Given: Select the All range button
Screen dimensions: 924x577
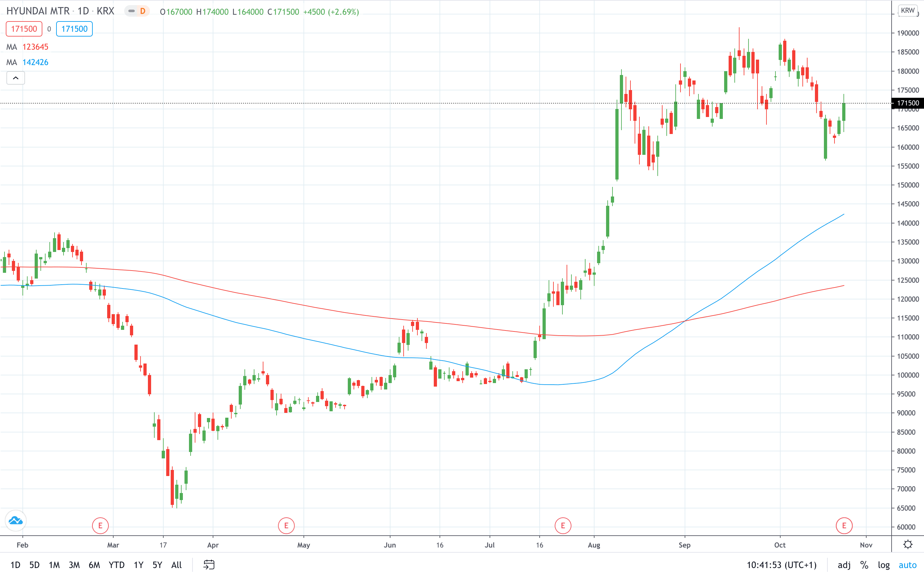Looking at the screenshot, I should [176, 565].
